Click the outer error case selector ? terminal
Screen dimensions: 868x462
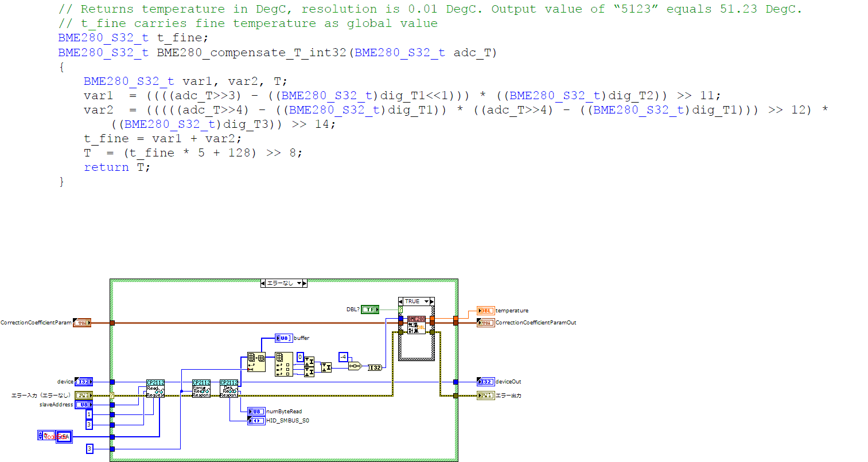coord(112,396)
